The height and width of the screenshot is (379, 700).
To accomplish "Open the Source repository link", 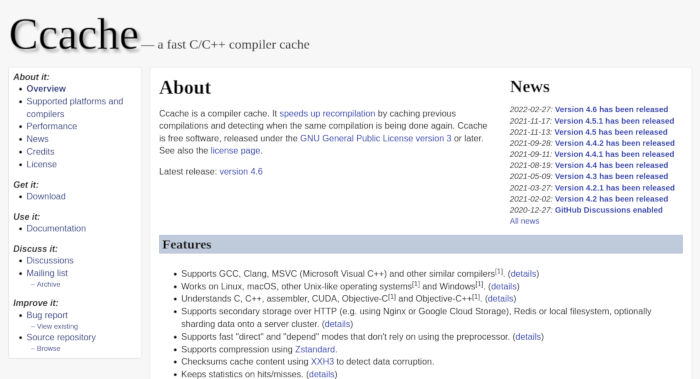I will click(61, 337).
